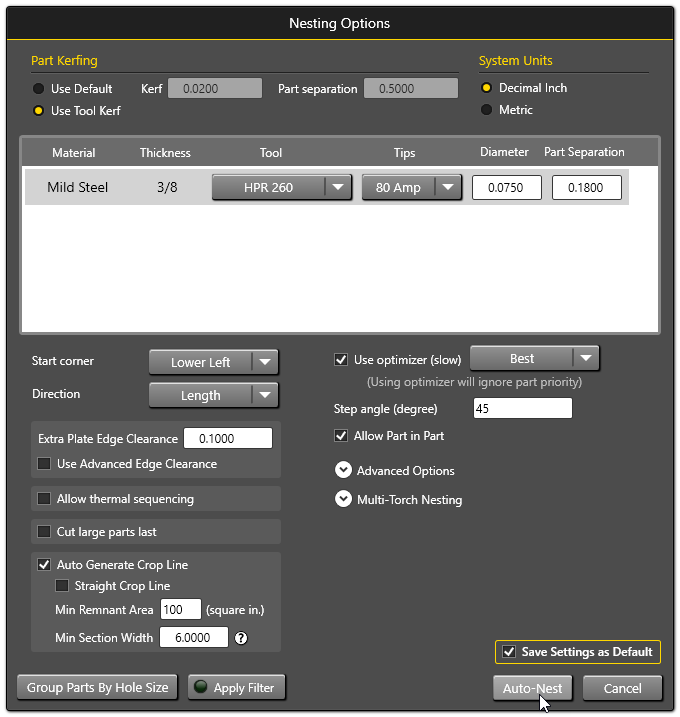This screenshot has width=680, height=717.
Task: Expand the Advanced Options section
Action: [343, 470]
